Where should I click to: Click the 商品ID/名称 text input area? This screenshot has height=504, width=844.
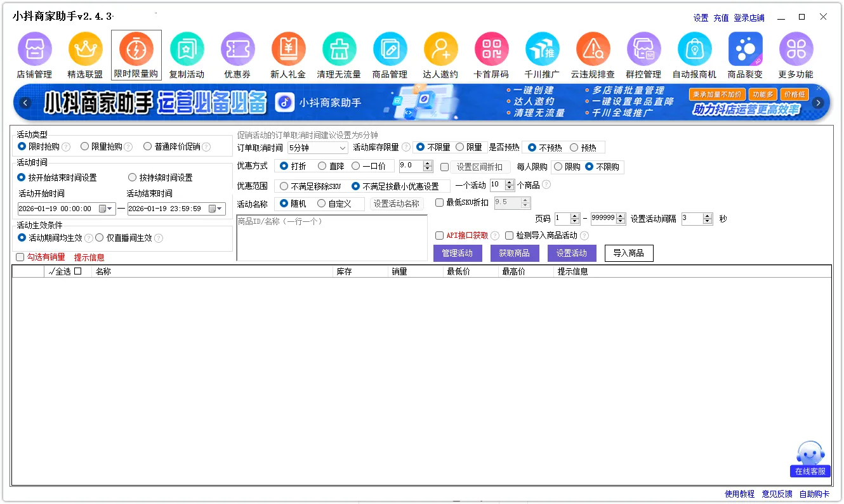click(x=331, y=238)
